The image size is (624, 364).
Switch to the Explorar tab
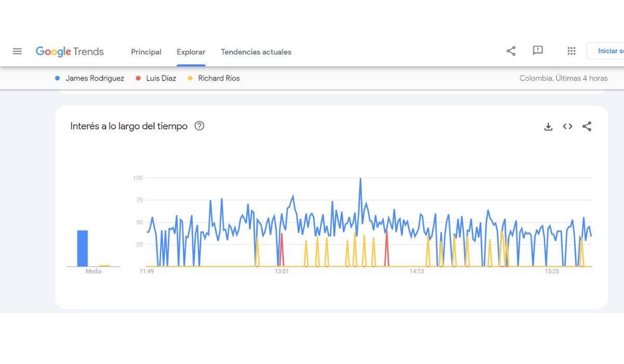pyautogui.click(x=191, y=52)
